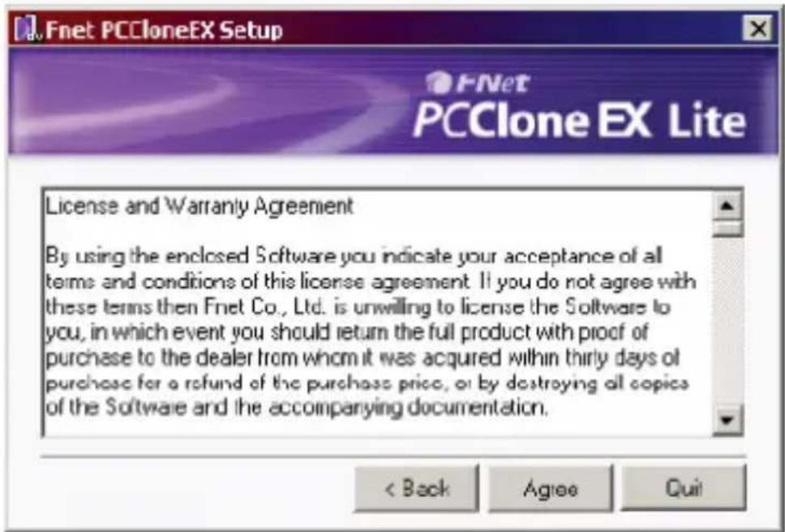Accept the license with Agree button

click(550, 488)
